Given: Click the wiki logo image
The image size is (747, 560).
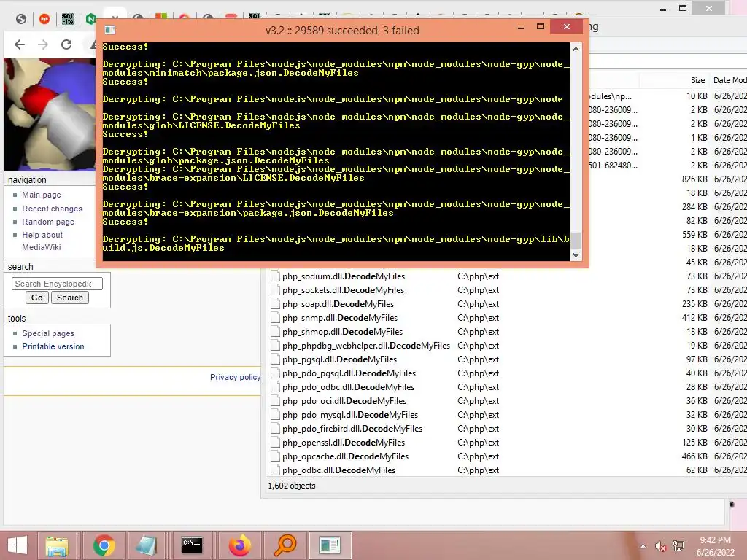Looking at the screenshot, I should click(50, 114).
